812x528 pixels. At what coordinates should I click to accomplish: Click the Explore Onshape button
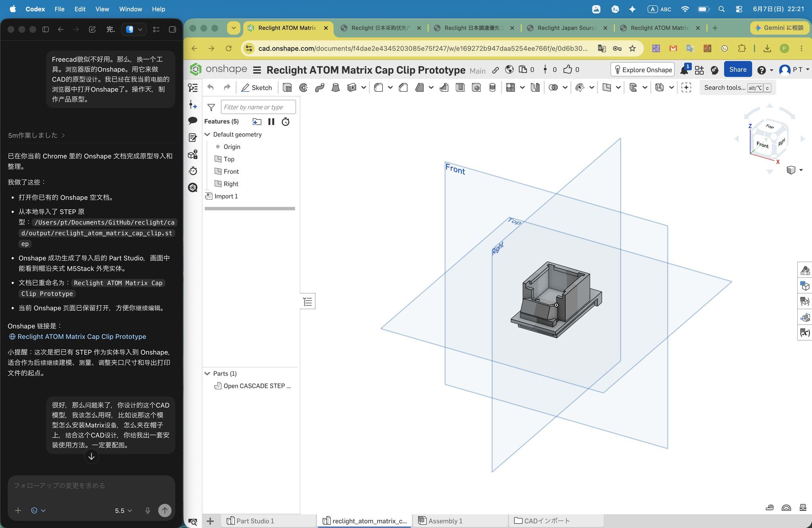point(643,70)
